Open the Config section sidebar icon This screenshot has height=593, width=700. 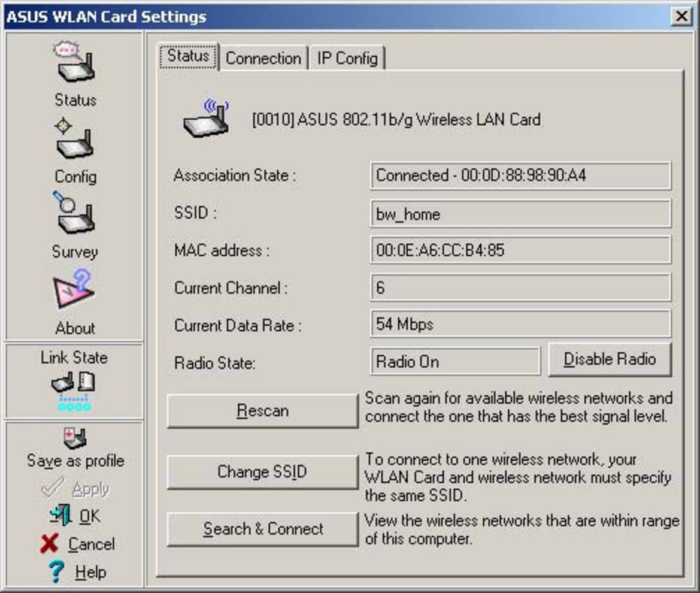coord(75,140)
